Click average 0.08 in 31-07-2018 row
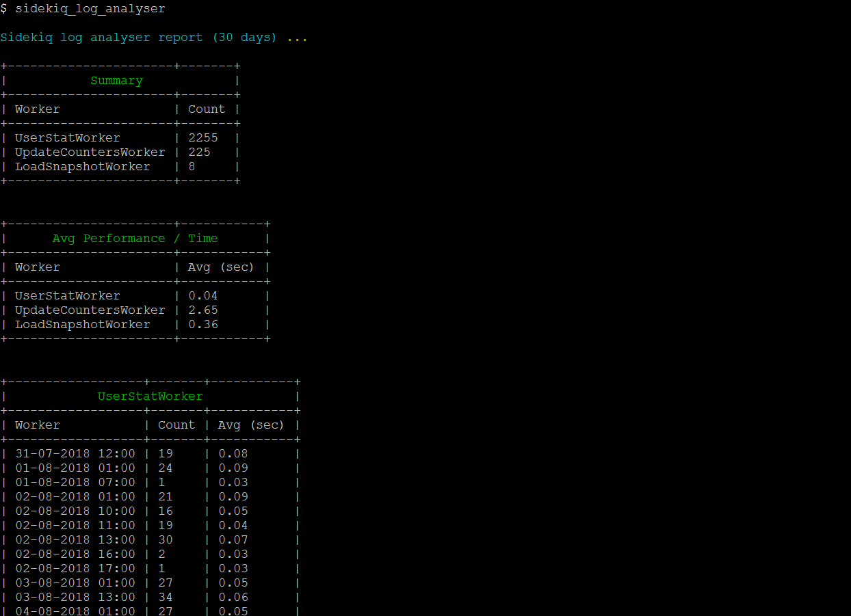 click(233, 454)
